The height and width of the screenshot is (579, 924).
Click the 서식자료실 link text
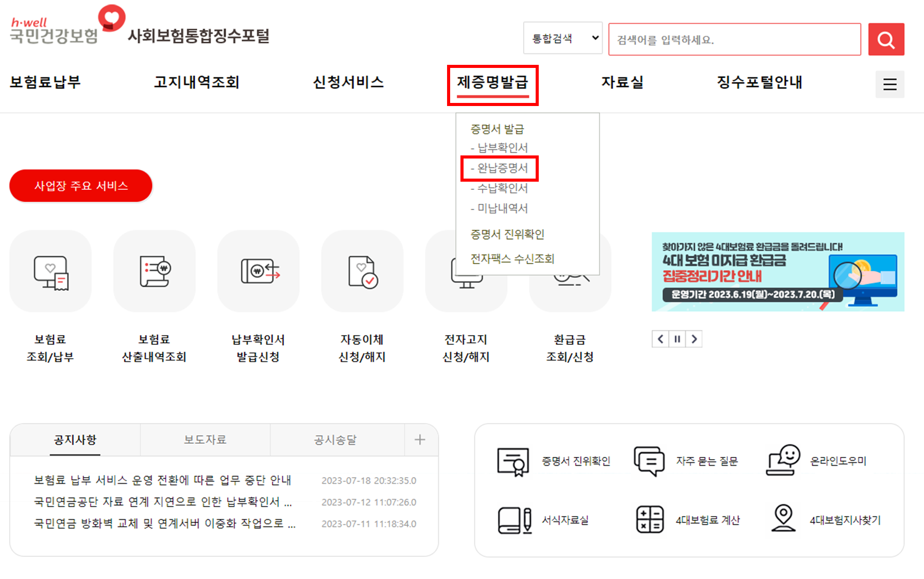pyautogui.click(x=565, y=520)
